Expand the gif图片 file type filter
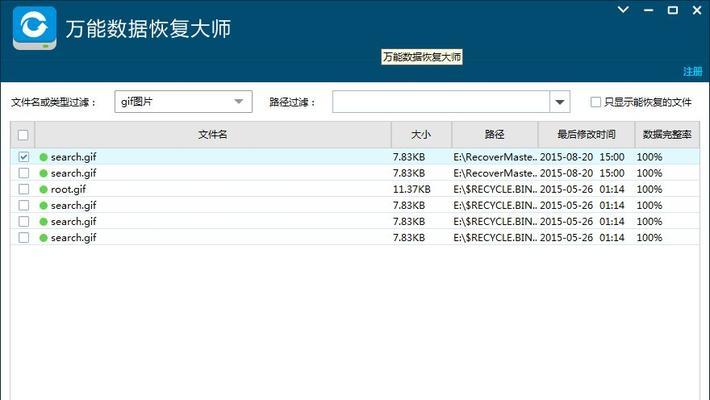710x400 pixels. 183,101
